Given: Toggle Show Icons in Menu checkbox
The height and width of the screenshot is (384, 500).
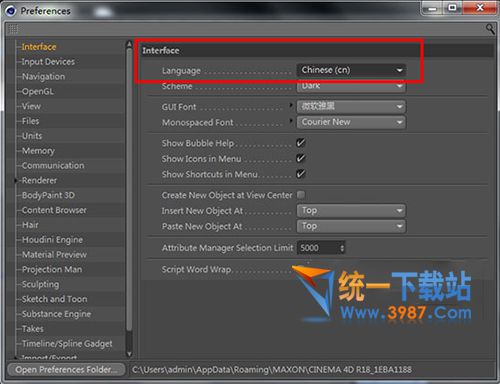Looking at the screenshot, I should 301,158.
